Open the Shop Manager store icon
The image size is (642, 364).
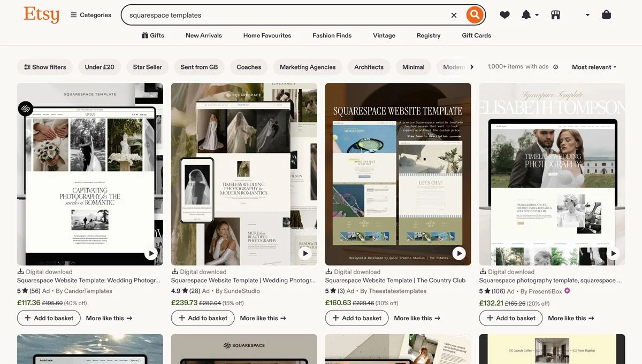(x=555, y=15)
